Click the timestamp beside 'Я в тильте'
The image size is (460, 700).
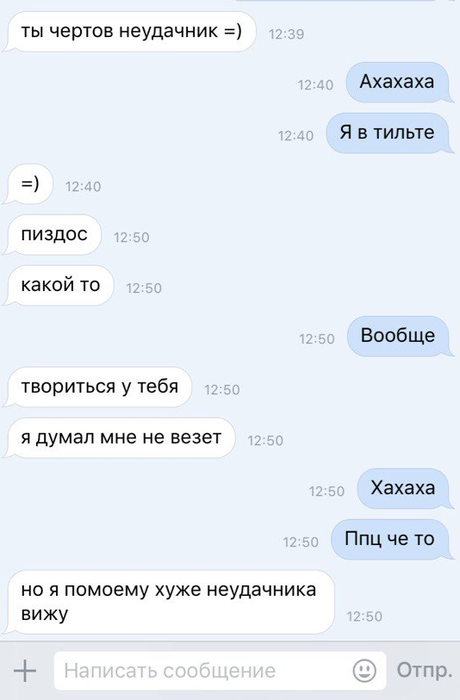click(296, 136)
